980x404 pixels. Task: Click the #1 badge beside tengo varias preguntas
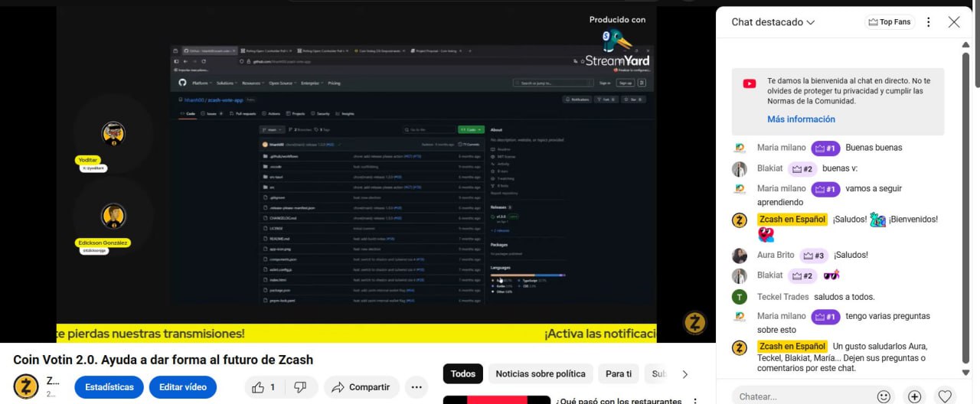[x=825, y=316]
